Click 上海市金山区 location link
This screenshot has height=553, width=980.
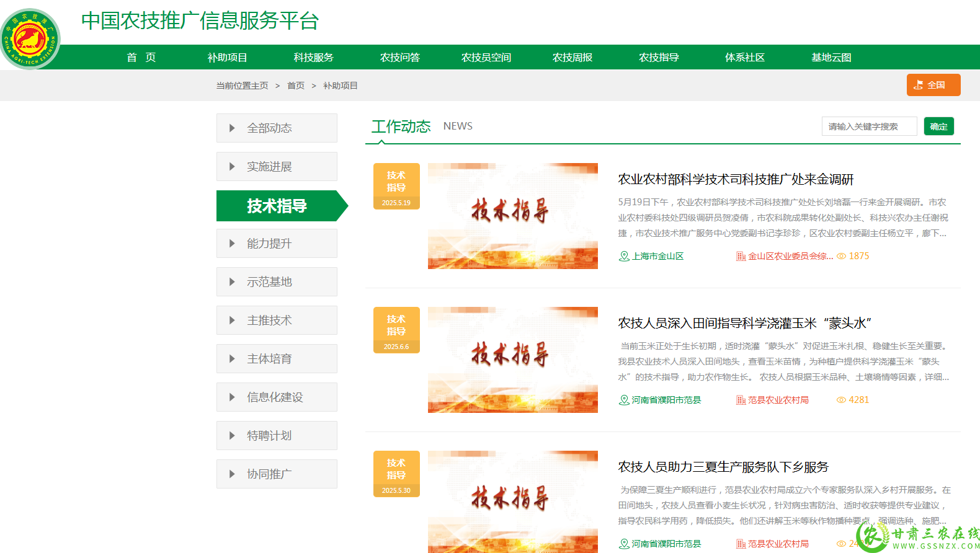point(657,256)
